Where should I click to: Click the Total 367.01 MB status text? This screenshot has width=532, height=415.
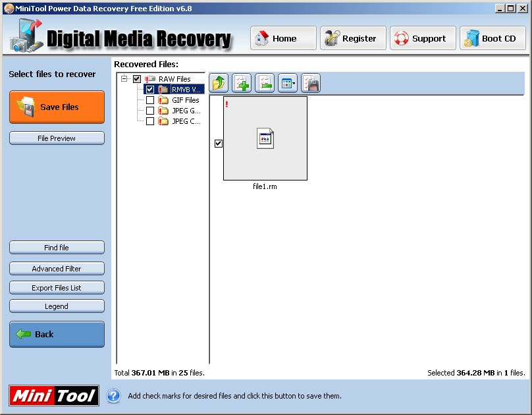tap(159, 373)
